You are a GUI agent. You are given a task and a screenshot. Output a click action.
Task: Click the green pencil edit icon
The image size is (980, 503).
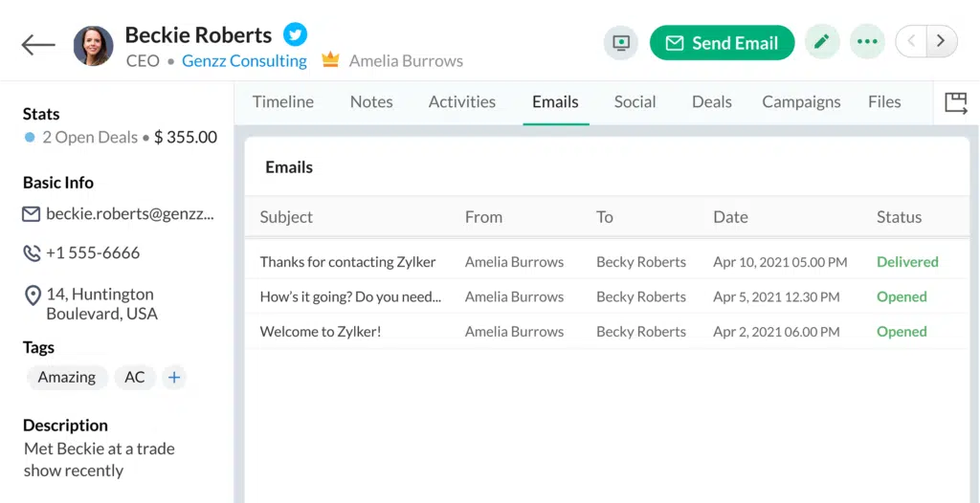821,43
